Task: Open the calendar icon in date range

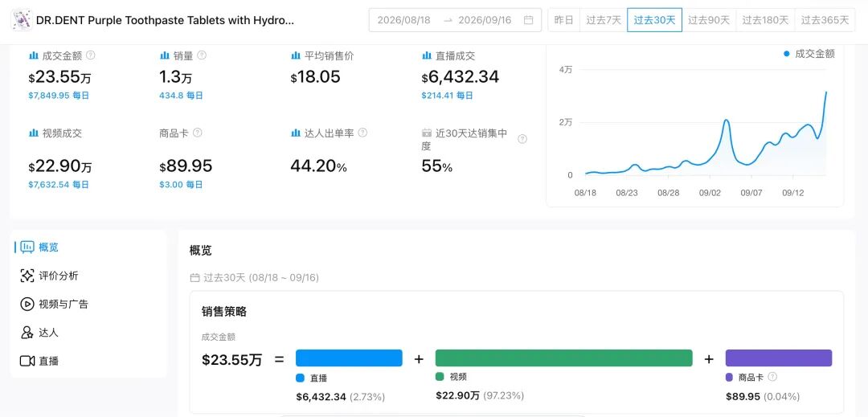Action: [529, 20]
